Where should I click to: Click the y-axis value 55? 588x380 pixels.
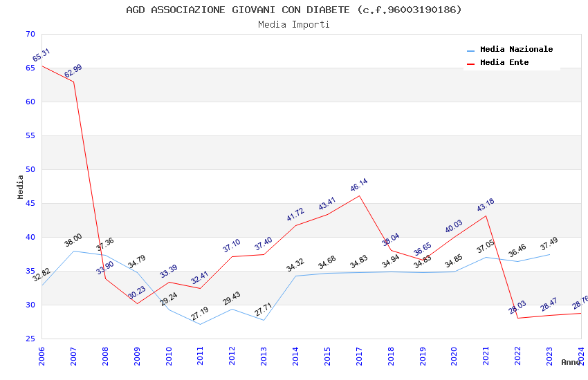pyautogui.click(x=30, y=135)
